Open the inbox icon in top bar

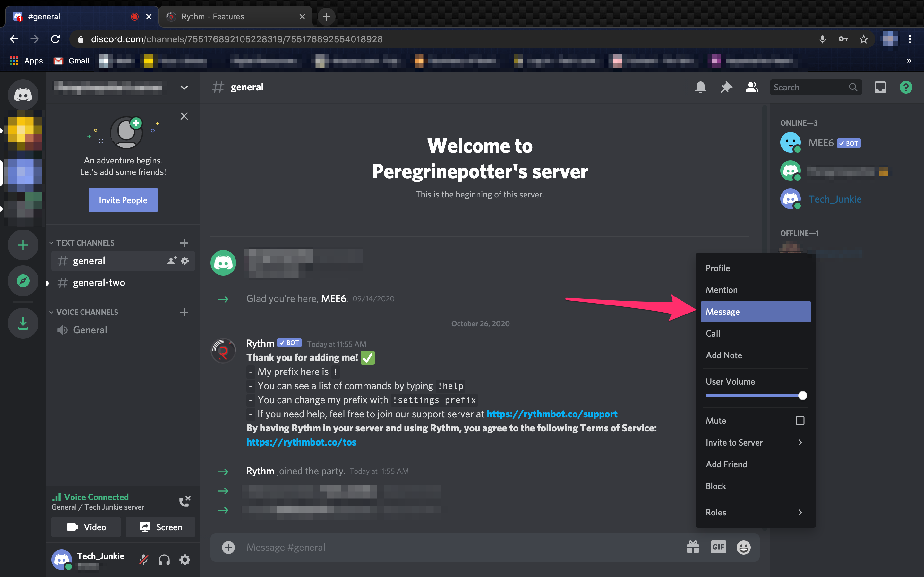[x=880, y=87]
